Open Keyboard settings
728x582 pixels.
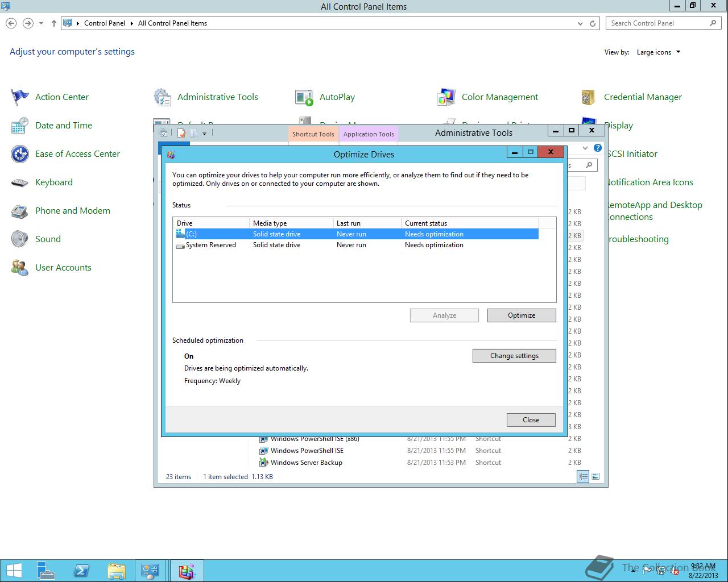coord(42,182)
